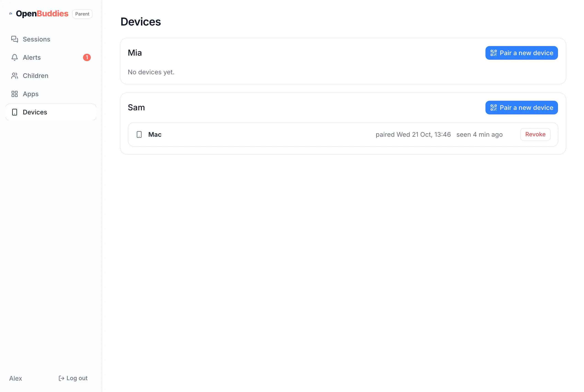This screenshot has height=392, width=584.
Task: Click 'paired Wed 21 Oct, 13:46' text
Action: (413, 135)
